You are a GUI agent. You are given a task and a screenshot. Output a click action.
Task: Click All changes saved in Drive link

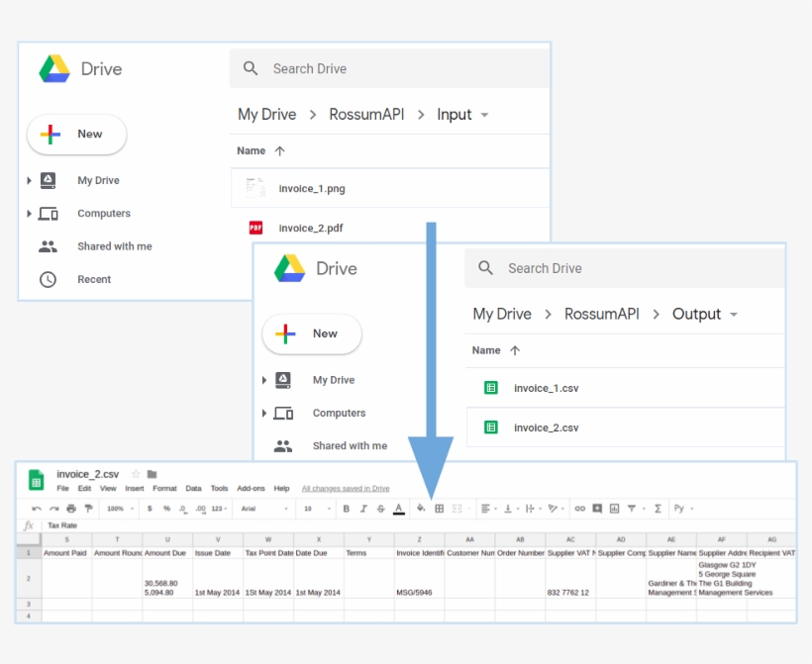tap(346, 488)
